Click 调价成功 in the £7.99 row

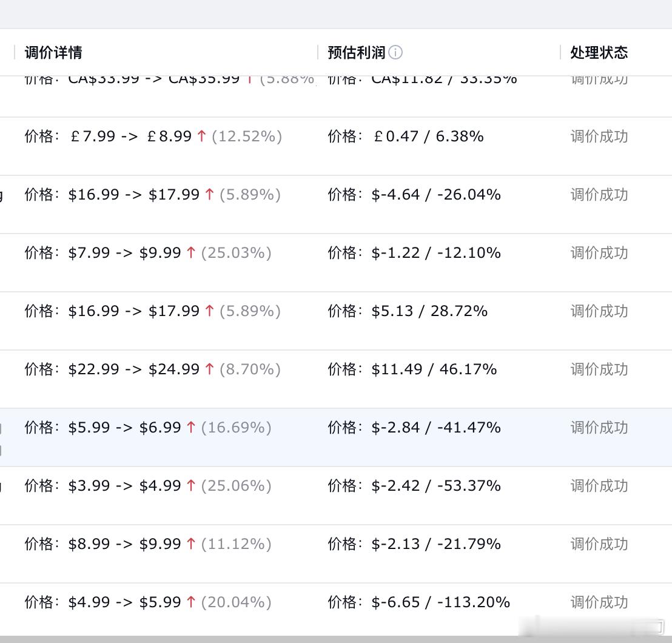click(599, 136)
